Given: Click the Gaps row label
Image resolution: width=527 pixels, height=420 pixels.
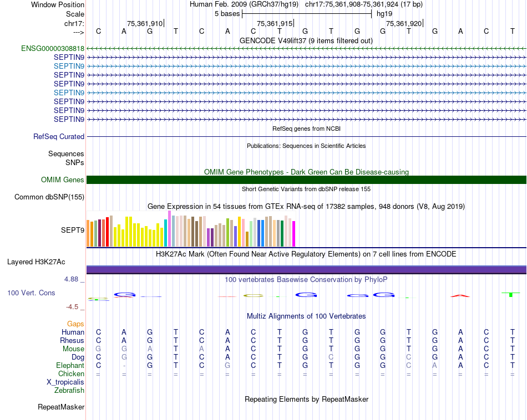Looking at the screenshot, I should tap(75, 324).
